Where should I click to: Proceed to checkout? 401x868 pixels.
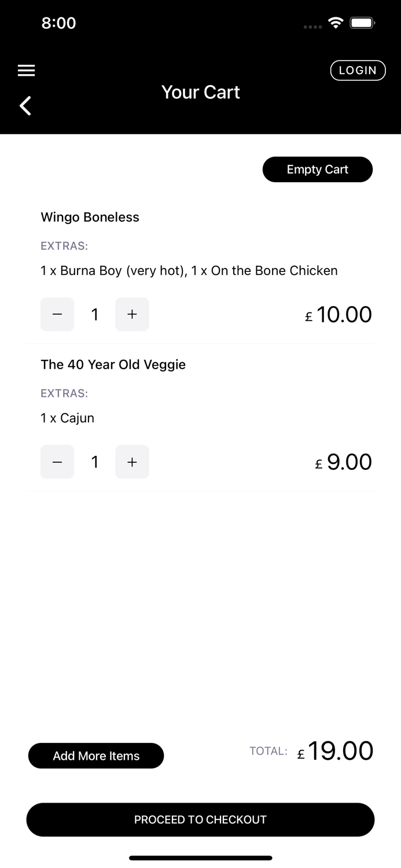point(200,819)
